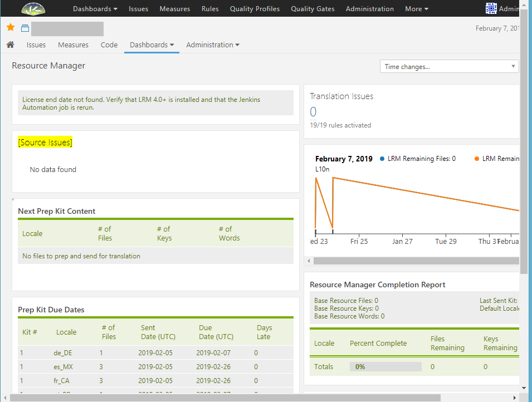Open the highlighted [Source Issues] link
The width and height of the screenshot is (532, 402).
click(45, 143)
